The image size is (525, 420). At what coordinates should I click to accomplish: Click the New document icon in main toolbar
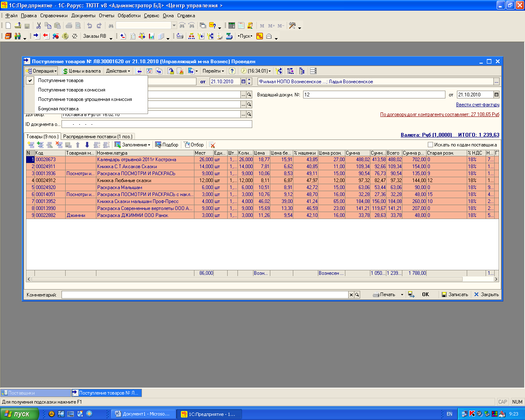(x=8, y=25)
